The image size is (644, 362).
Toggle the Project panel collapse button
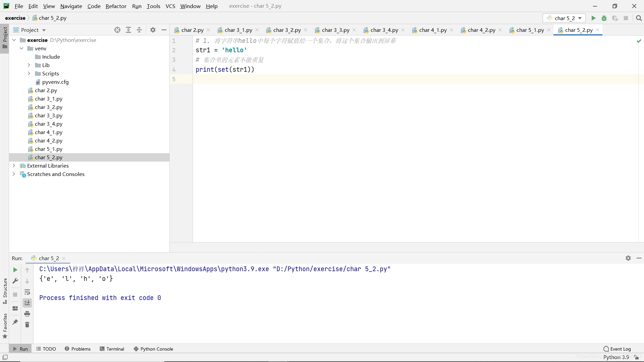(164, 29)
